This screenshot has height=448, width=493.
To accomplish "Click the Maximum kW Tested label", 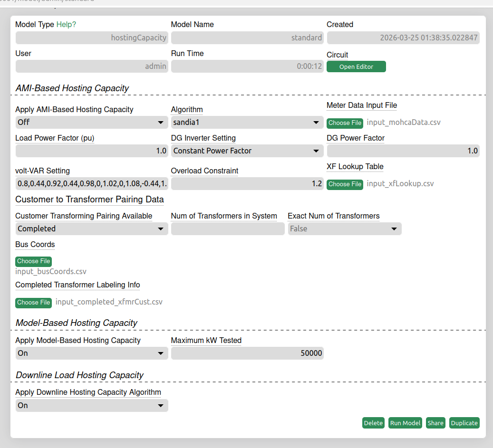I will click(x=206, y=340).
